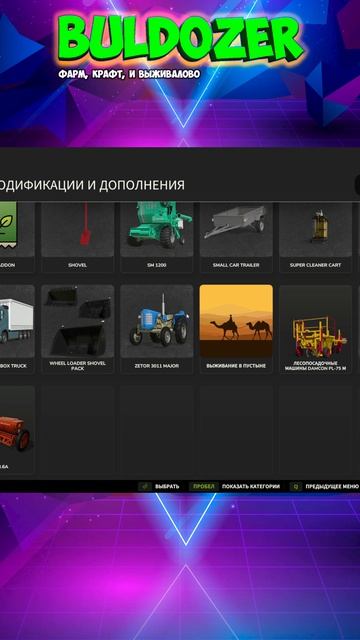The width and height of the screenshot is (360, 640).
Task: Click the SMALL CAR TRAILER caption
Action: (236, 265)
